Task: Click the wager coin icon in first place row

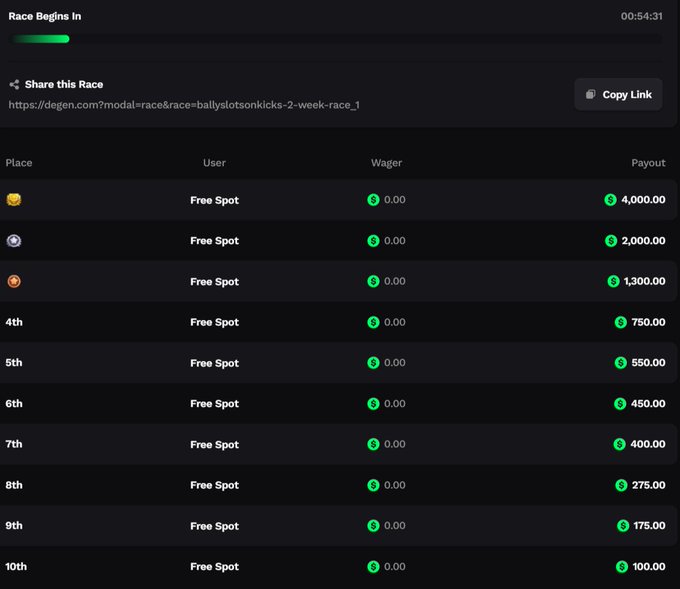Action: [x=373, y=200]
